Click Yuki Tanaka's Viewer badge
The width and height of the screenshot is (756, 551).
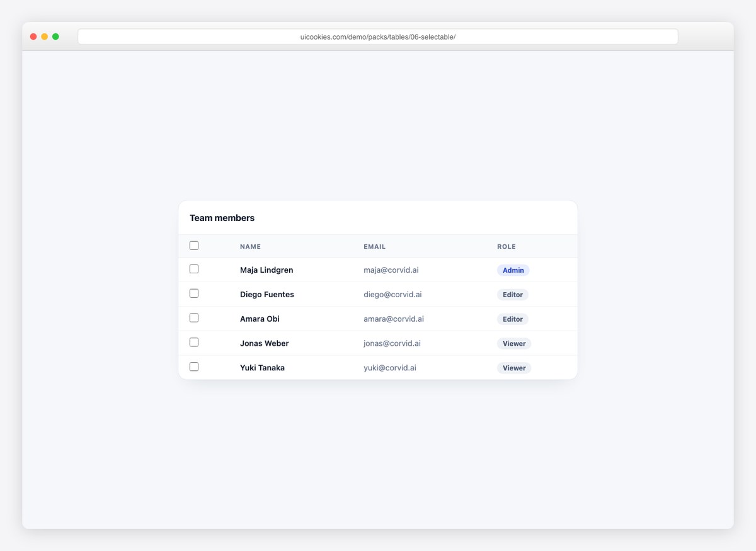(514, 368)
